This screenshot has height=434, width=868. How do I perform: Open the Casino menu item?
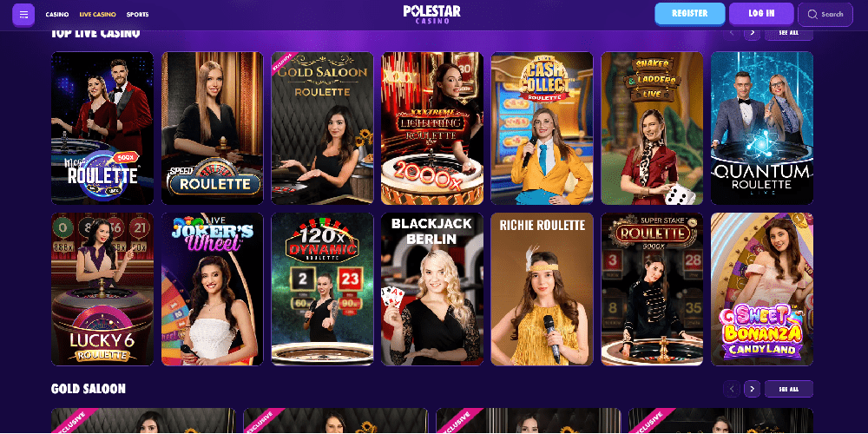coord(57,15)
